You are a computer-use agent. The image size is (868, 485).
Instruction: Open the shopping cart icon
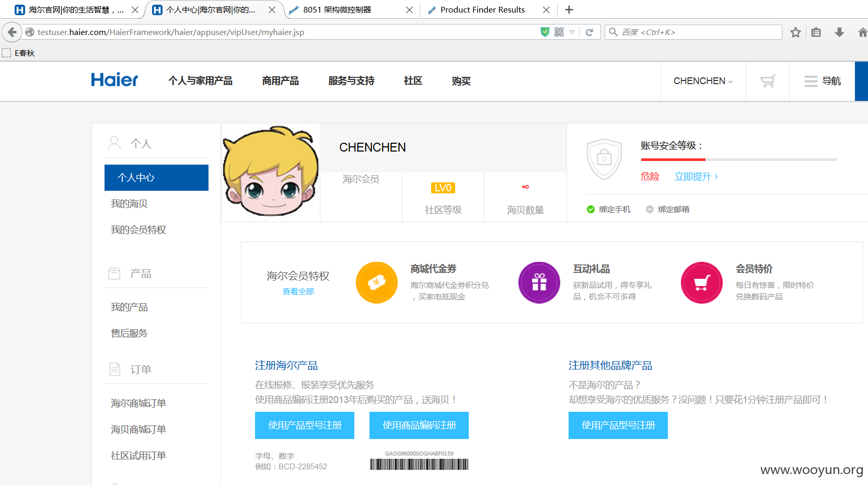pos(767,81)
